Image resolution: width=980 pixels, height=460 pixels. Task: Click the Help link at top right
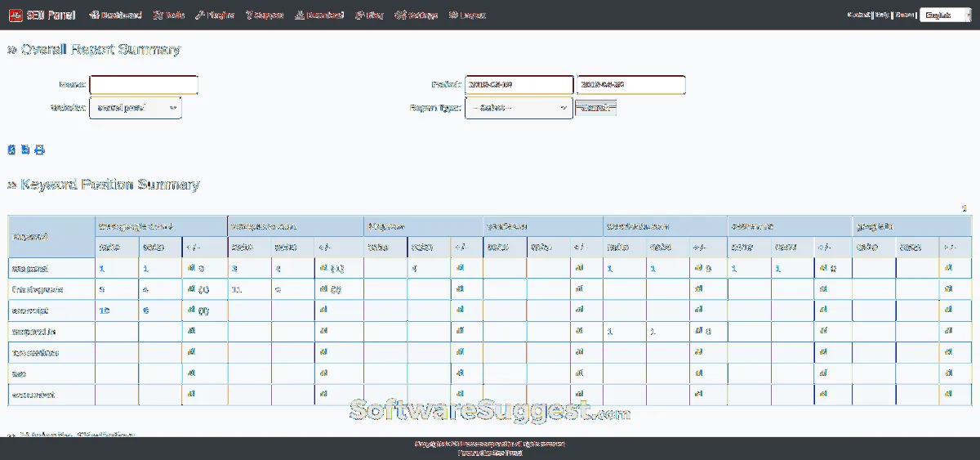coord(882,15)
